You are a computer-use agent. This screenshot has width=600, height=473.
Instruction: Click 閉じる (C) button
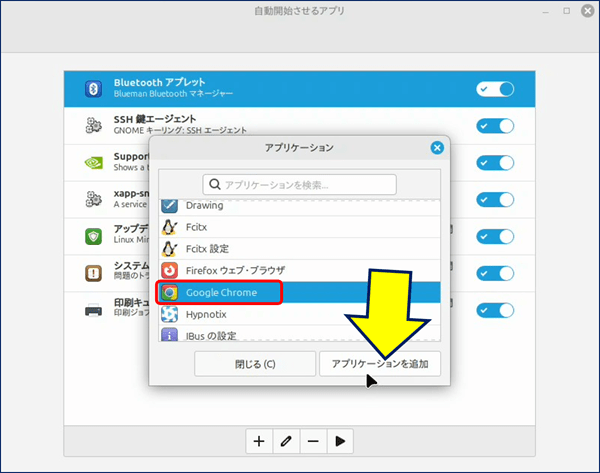click(255, 364)
